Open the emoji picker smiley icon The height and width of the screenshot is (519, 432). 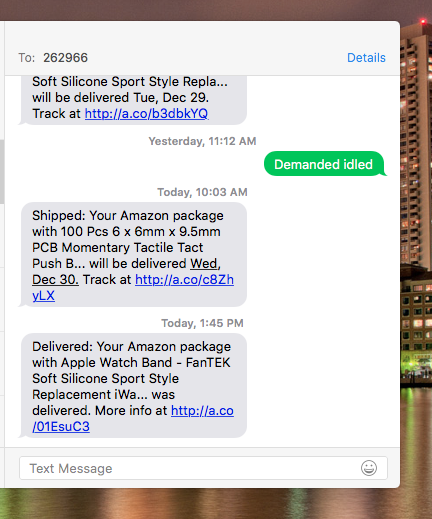369,468
